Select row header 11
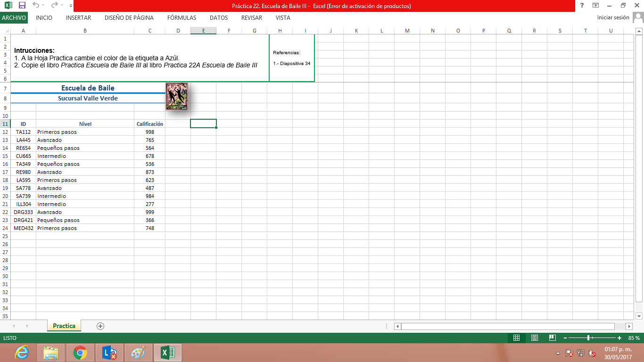This screenshot has width=644, height=362. tap(5, 124)
